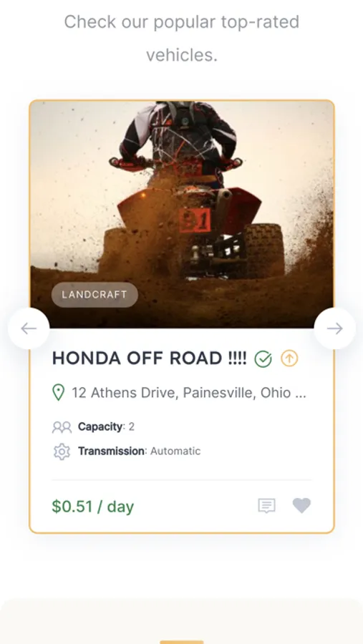Screen dimensions: 363x644
Task: Click the transmission gear icon
Action: [62, 452]
